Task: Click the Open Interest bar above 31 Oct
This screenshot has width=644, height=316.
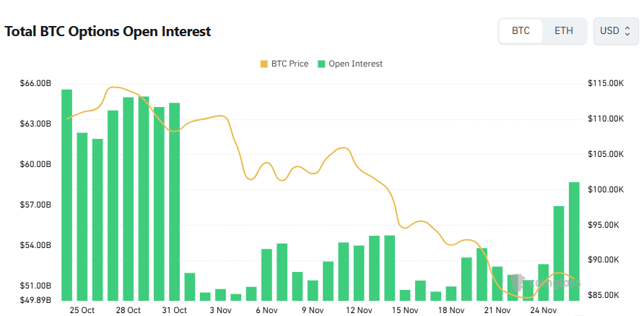Action: (174, 202)
